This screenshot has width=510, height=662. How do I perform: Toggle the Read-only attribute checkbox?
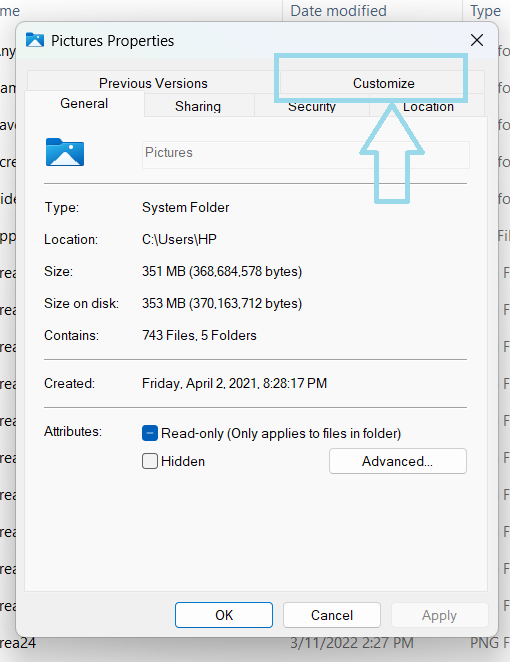150,433
